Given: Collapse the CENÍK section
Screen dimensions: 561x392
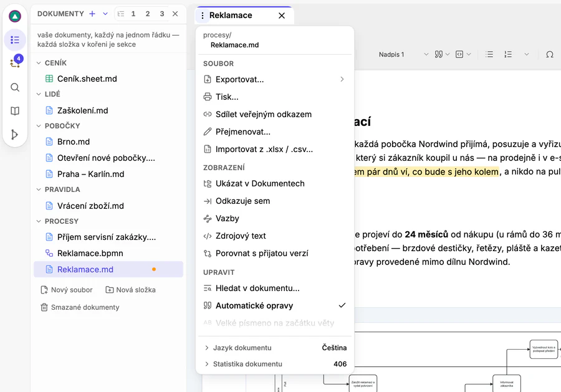Looking at the screenshot, I should 39,63.
